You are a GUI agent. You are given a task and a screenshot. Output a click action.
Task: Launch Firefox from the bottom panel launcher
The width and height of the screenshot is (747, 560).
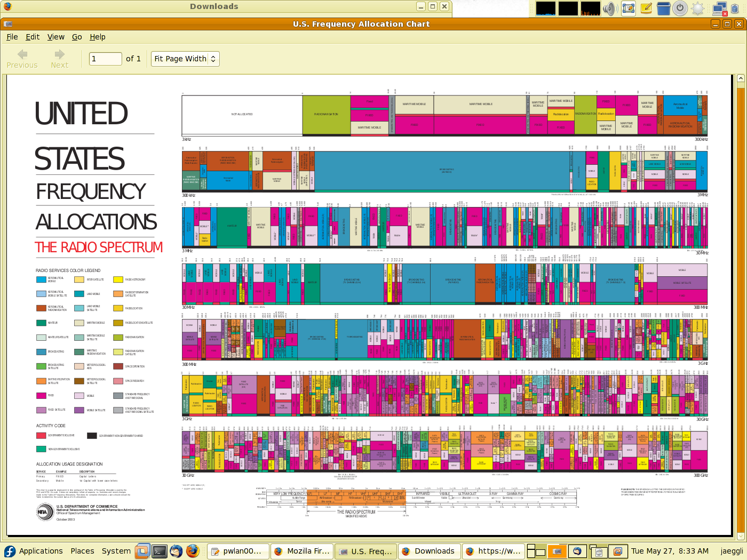pyautogui.click(x=193, y=551)
